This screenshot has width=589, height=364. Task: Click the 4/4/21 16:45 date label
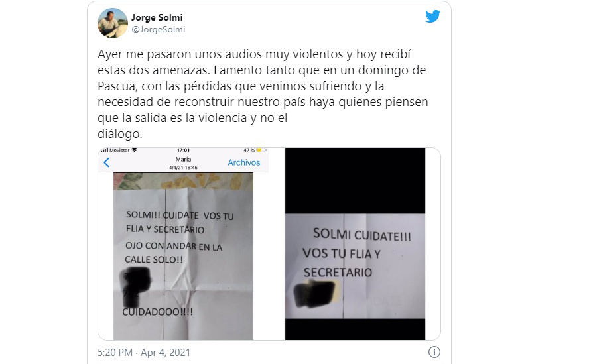pyautogui.click(x=183, y=168)
